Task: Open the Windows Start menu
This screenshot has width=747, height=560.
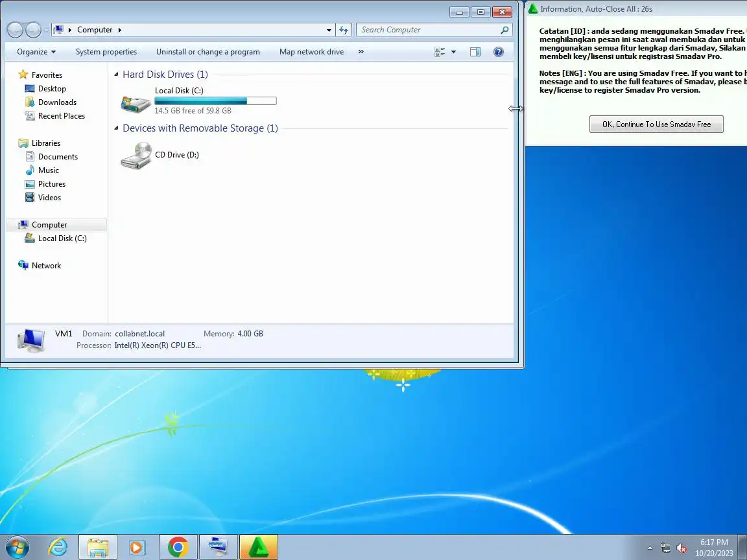Action: pyautogui.click(x=17, y=548)
